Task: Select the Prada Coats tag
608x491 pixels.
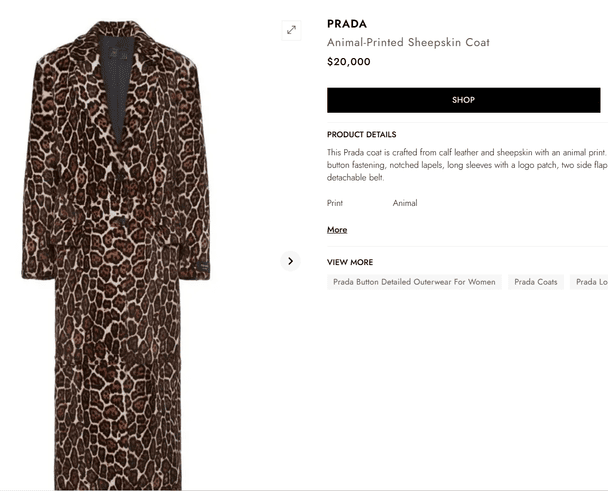Action: pyautogui.click(x=535, y=282)
